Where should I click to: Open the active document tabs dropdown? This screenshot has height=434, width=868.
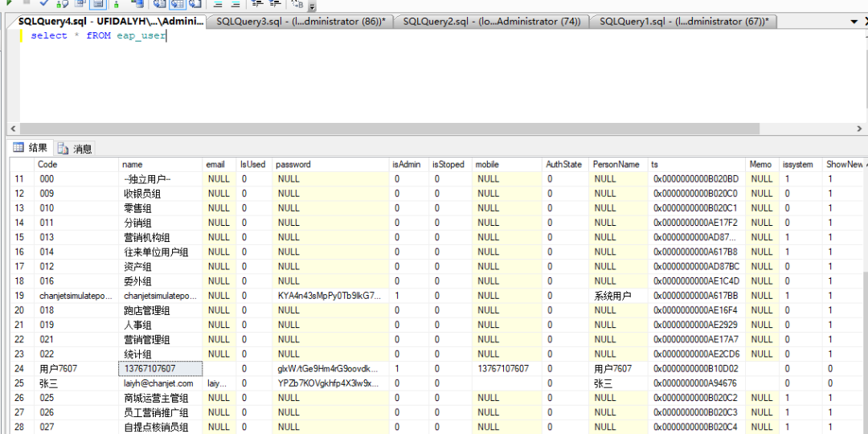coord(853,22)
